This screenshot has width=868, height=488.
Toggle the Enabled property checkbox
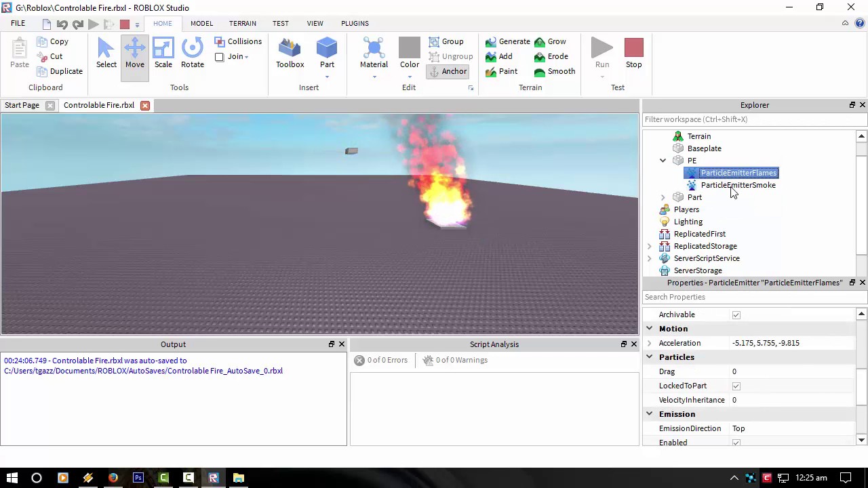[x=736, y=443]
